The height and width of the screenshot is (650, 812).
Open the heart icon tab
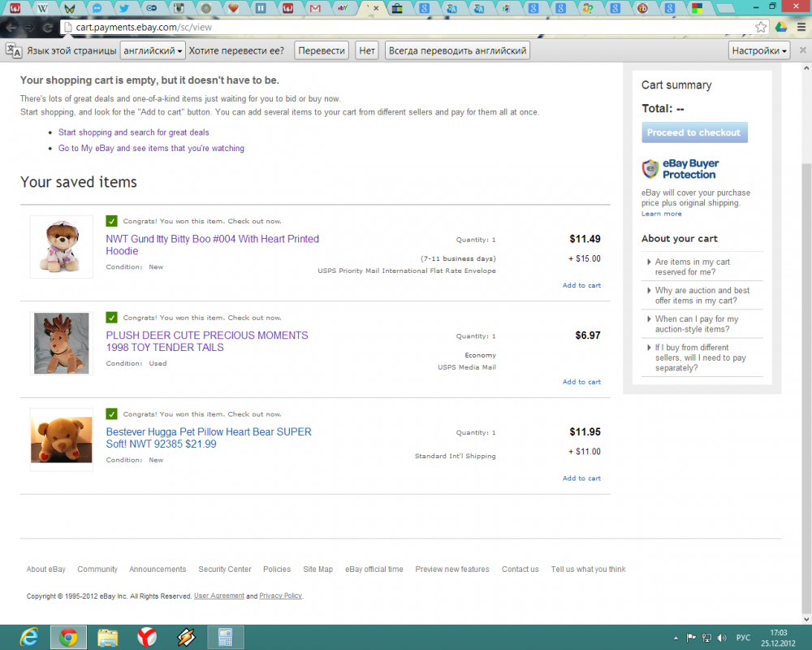coord(233,8)
